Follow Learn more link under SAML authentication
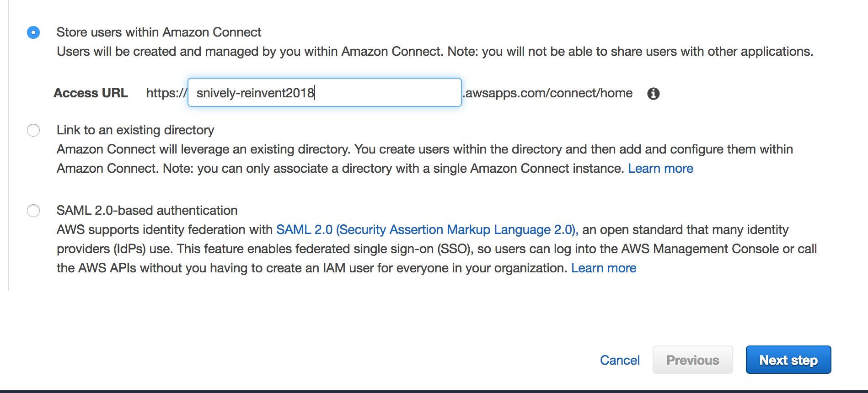The height and width of the screenshot is (393, 868). pos(604,268)
